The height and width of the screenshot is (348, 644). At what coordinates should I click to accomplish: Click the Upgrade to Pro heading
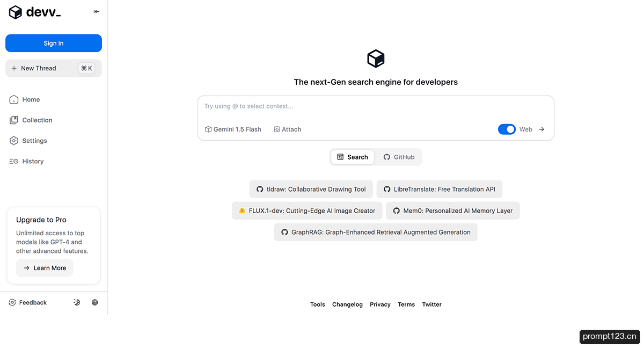[41, 220]
